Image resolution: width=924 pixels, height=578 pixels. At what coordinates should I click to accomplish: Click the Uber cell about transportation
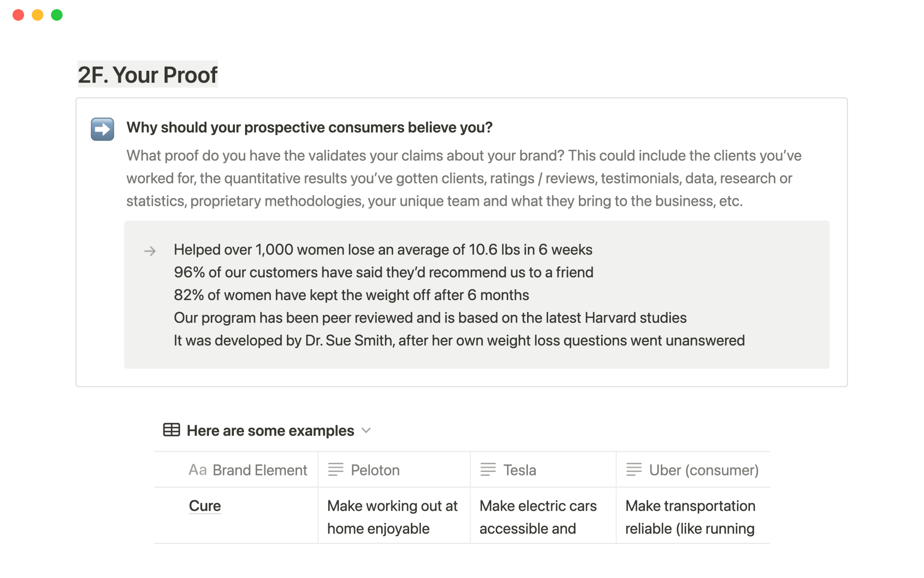coord(690,517)
